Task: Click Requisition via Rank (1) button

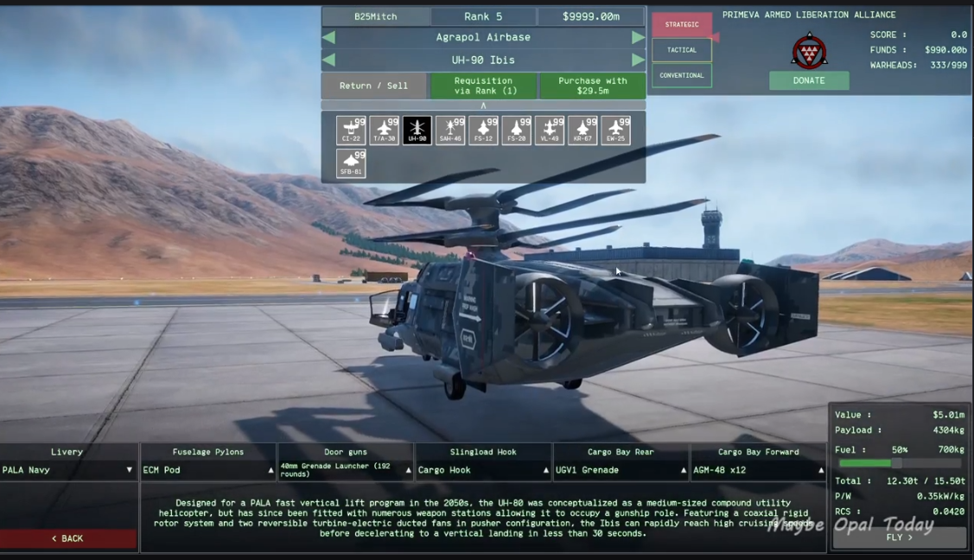Action: (483, 86)
